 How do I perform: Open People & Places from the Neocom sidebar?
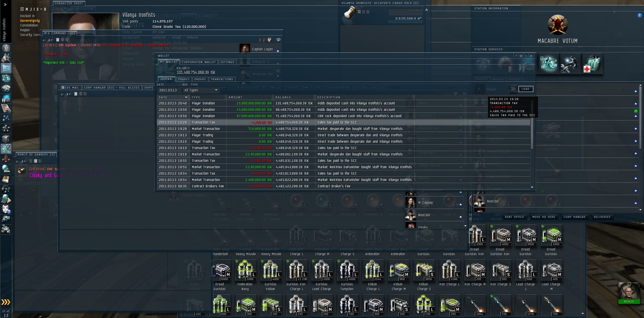6,58
